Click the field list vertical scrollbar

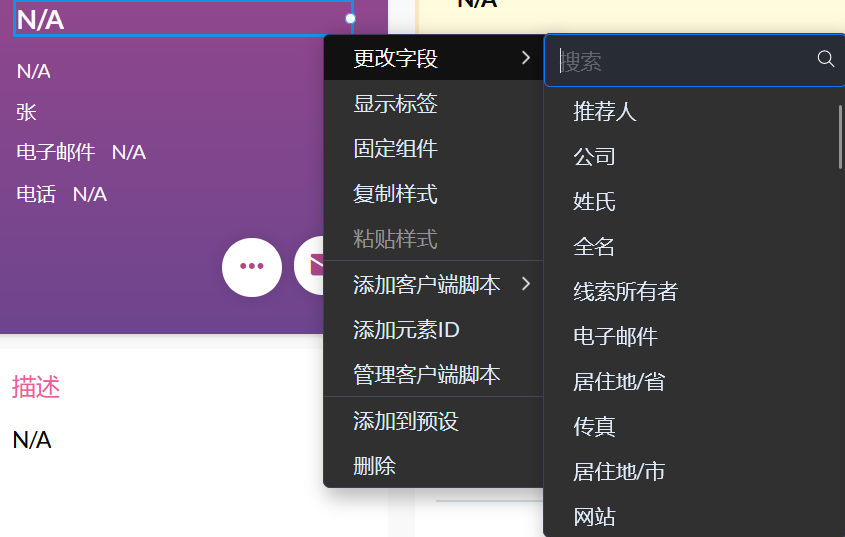click(x=840, y=135)
